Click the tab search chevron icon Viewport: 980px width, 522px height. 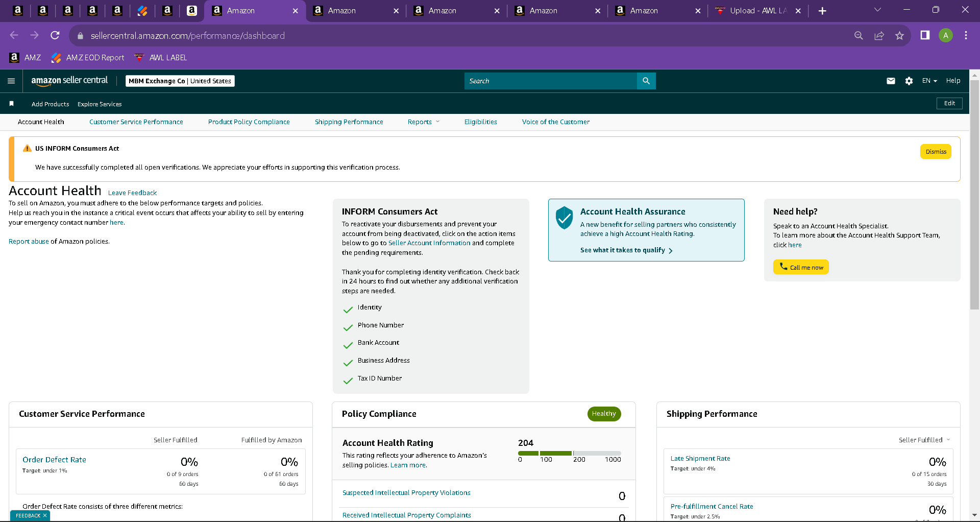[x=877, y=10]
